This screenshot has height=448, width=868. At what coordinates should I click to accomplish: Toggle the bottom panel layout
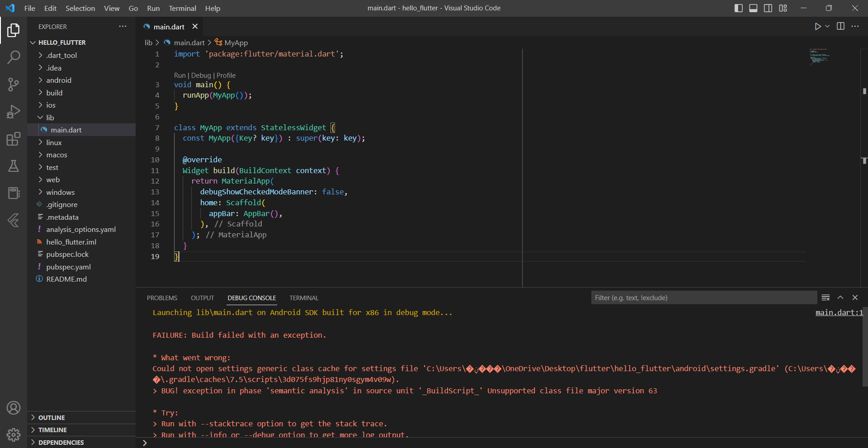[x=753, y=8]
